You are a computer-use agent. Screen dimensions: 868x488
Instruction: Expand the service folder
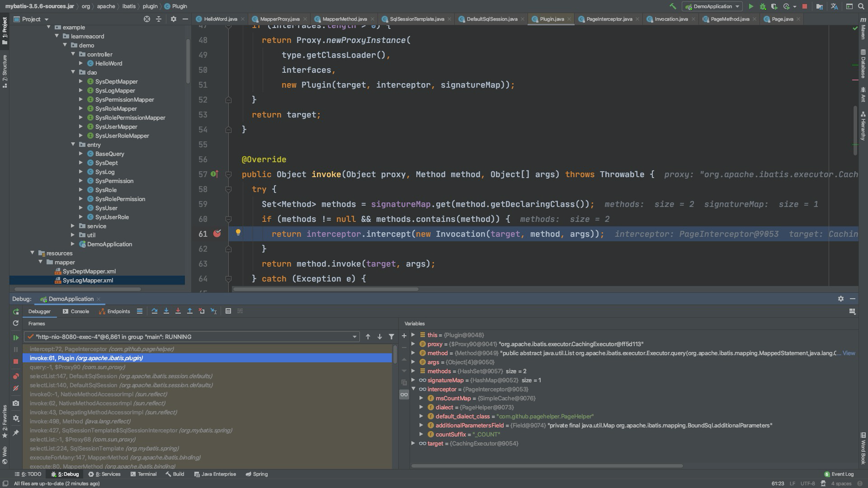click(73, 226)
